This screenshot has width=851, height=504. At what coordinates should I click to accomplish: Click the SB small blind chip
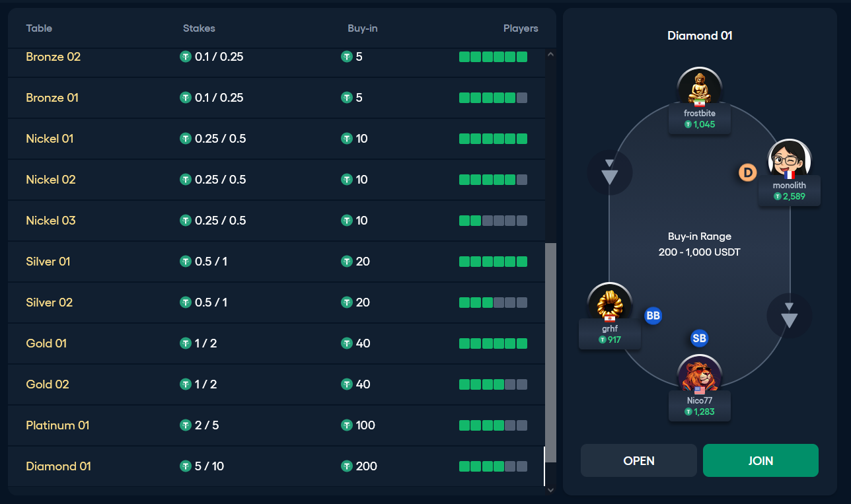click(699, 338)
